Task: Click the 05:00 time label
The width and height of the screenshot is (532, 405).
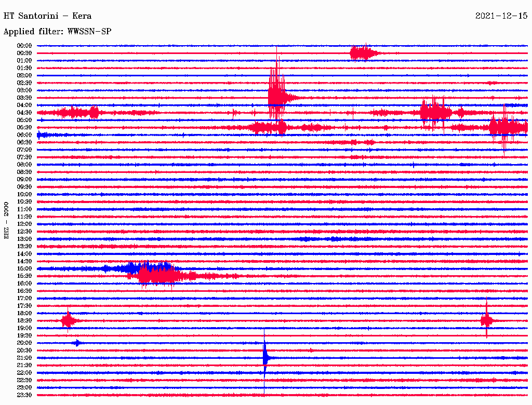Action: (x=24, y=120)
